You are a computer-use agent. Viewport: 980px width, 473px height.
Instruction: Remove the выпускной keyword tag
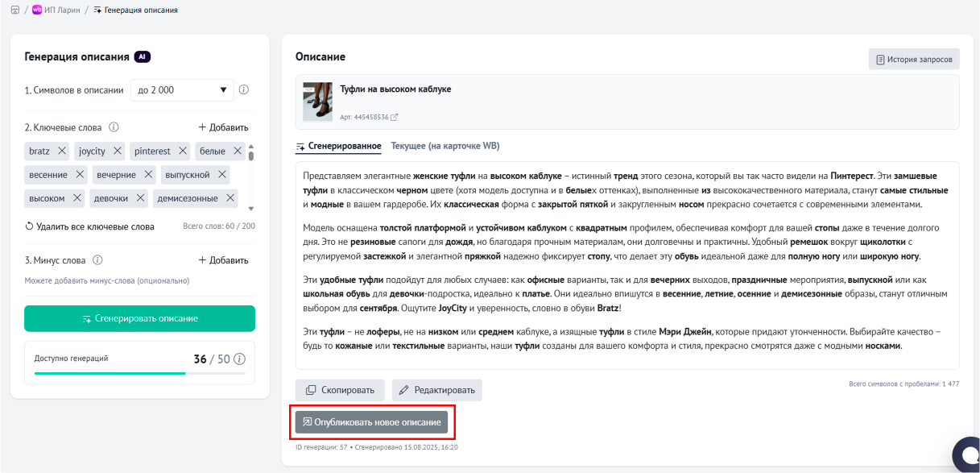pyautogui.click(x=222, y=174)
